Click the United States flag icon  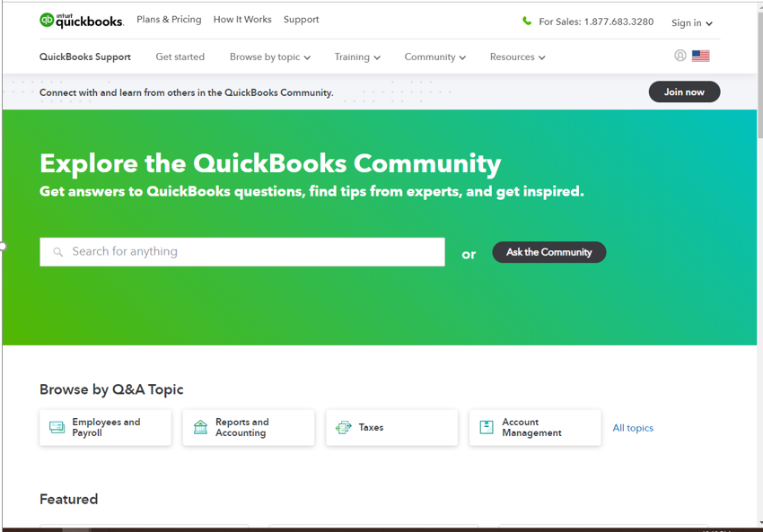point(701,56)
